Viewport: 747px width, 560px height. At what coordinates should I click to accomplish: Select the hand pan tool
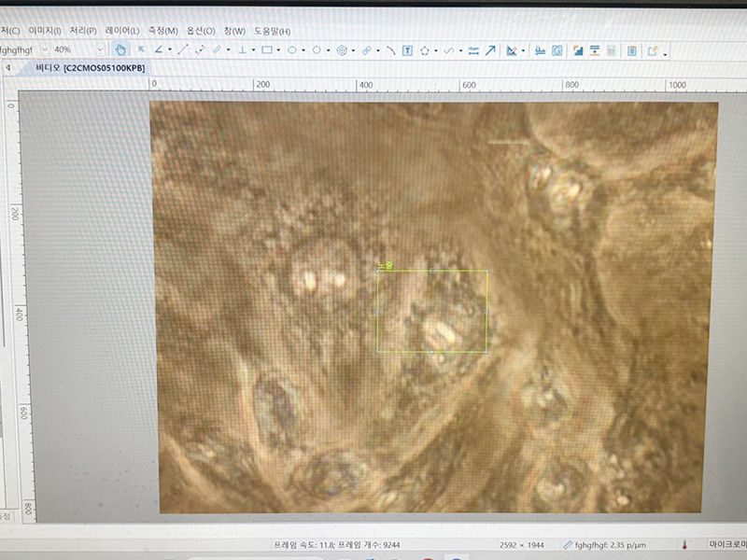pyautogui.click(x=120, y=49)
